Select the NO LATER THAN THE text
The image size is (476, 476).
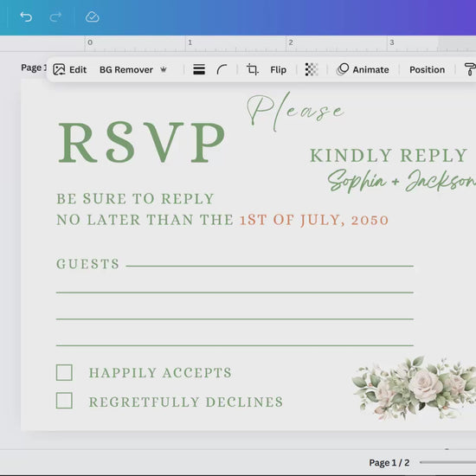tap(145, 220)
